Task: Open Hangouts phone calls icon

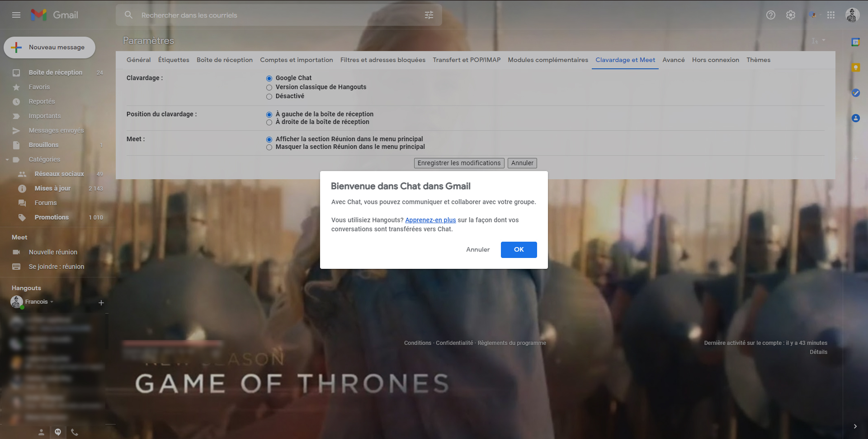Action: 75,432
